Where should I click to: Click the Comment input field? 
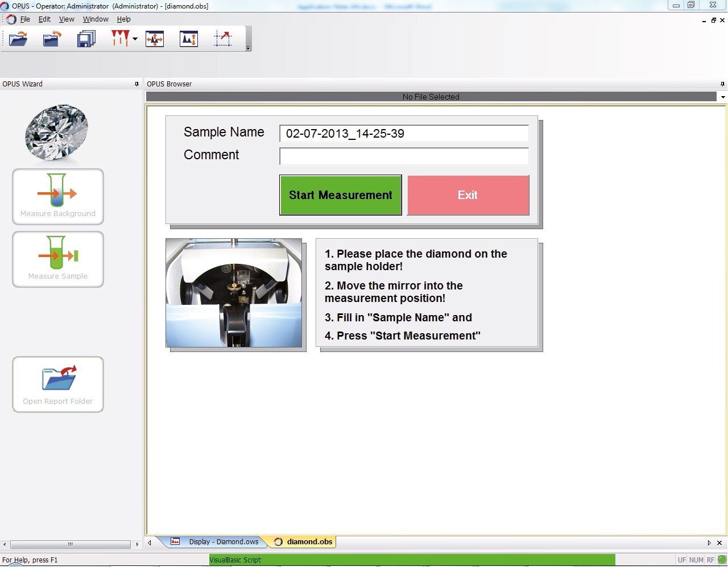pos(404,156)
